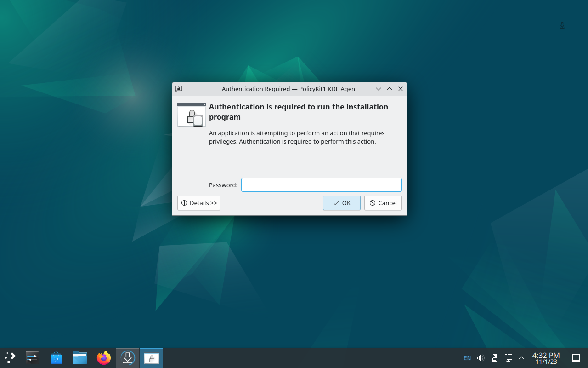Screen dimensions: 588x368
Task: Launch Discover software store from taskbar
Action: tap(56, 357)
